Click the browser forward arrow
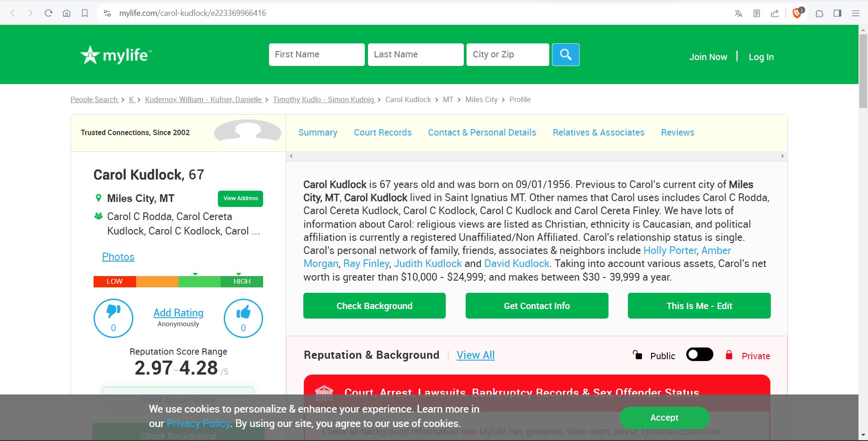868x441 pixels. pos(30,13)
